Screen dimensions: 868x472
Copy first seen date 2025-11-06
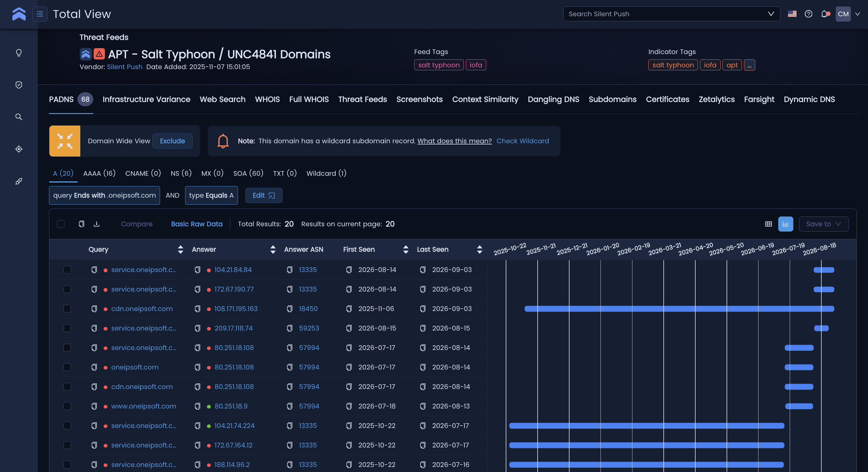(349, 309)
